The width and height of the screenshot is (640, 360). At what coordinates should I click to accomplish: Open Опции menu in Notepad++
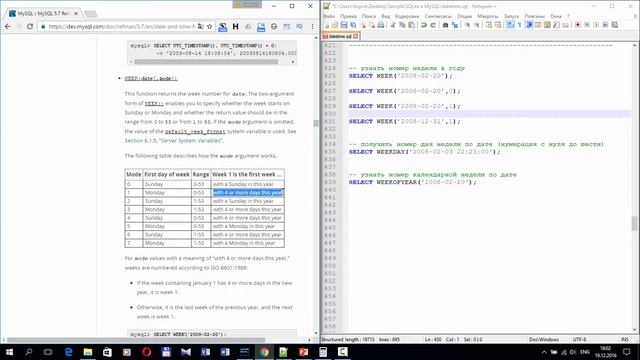pyautogui.click(x=464, y=16)
